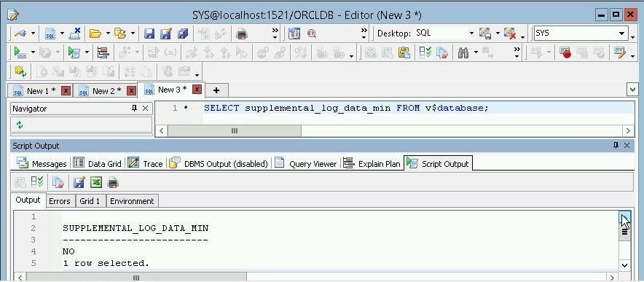Click the pencil edit icon at toolbar end
This screenshot has height=282, width=644.
tap(619, 52)
